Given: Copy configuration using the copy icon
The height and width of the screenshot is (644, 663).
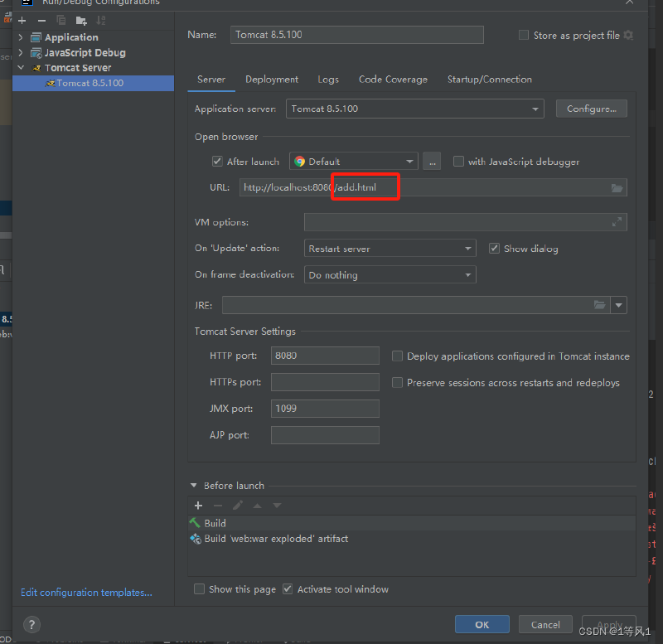Looking at the screenshot, I should 60,20.
